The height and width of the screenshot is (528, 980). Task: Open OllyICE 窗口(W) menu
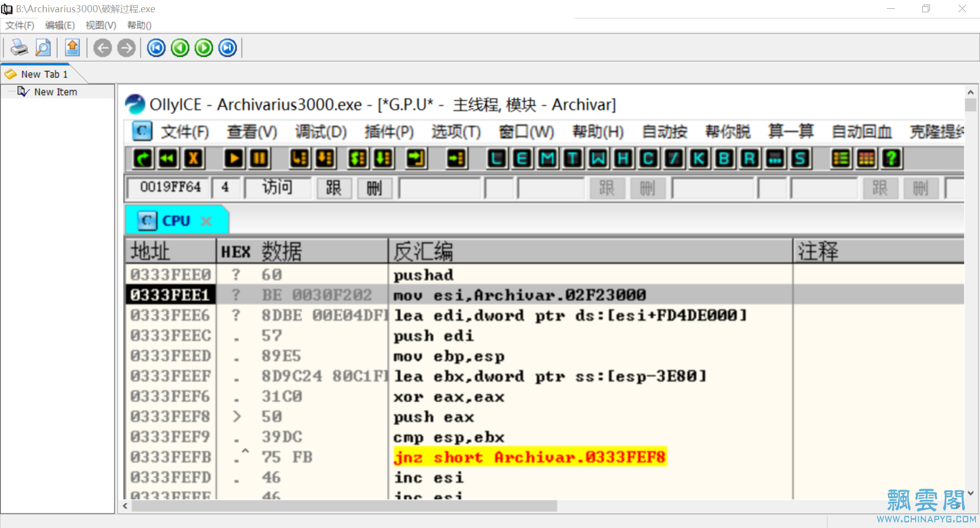[x=526, y=132]
